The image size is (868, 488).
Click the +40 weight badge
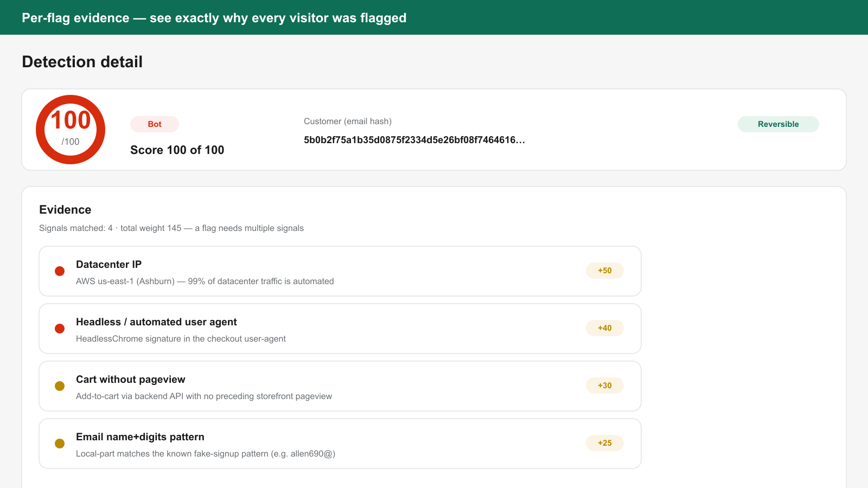pyautogui.click(x=605, y=328)
